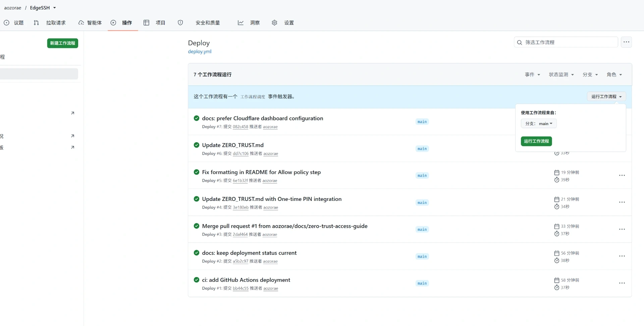Click the aozorae owner breadcrumb
The width and height of the screenshot is (644, 326).
pos(12,8)
